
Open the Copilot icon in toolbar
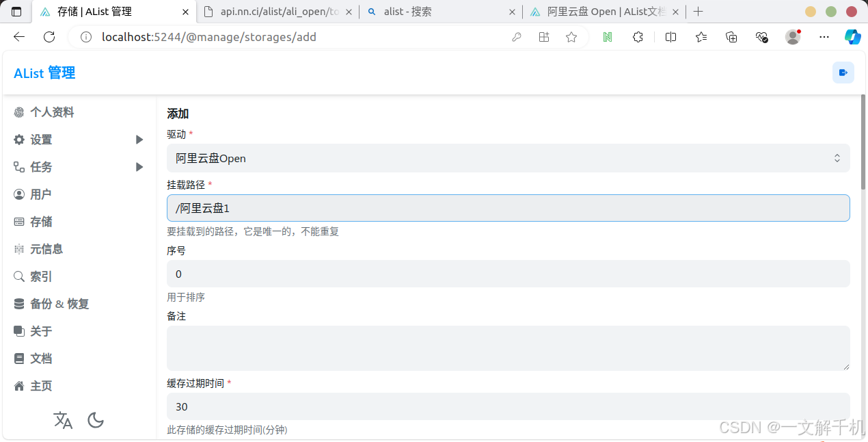click(x=852, y=37)
